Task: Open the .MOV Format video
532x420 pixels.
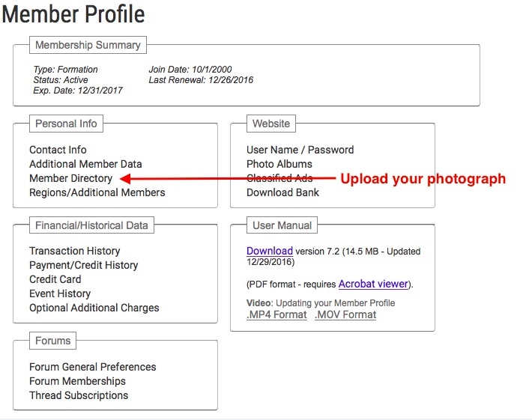Action: [345, 314]
